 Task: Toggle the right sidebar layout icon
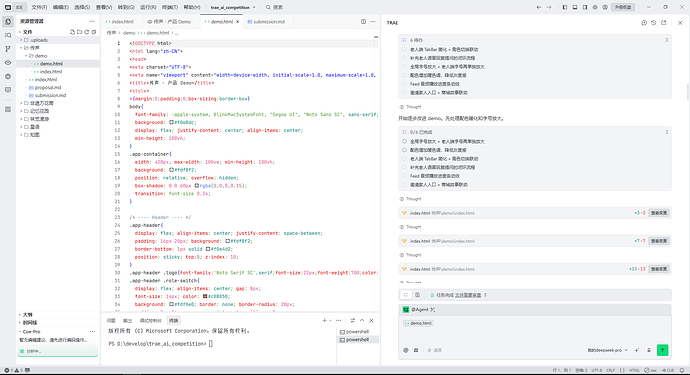pyautogui.click(x=585, y=7)
